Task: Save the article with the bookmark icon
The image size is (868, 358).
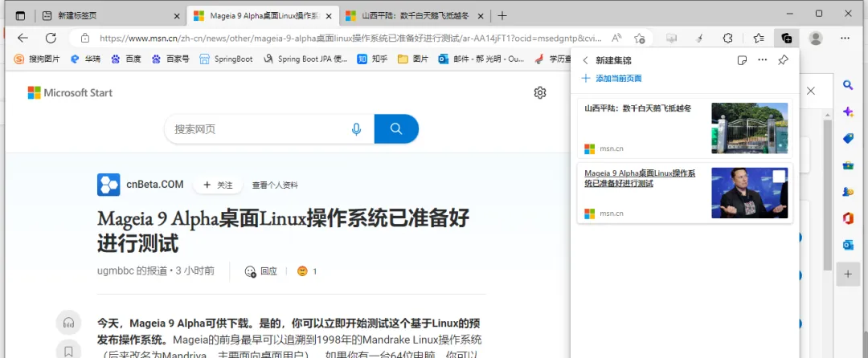Action: tap(68, 351)
